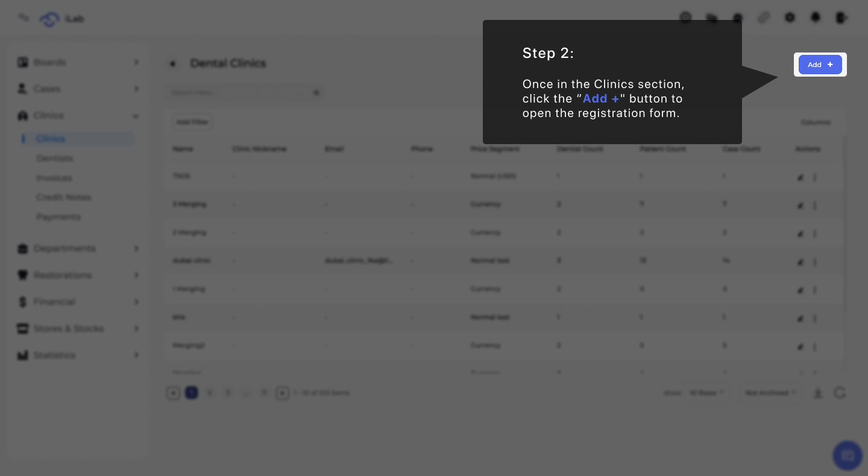Collapse the Clinics chevron
868x476 pixels.
[136, 115]
